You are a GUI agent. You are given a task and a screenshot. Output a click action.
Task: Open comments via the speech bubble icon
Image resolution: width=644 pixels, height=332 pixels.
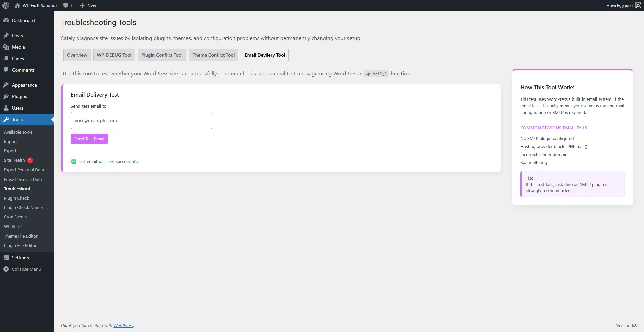tap(66, 5)
